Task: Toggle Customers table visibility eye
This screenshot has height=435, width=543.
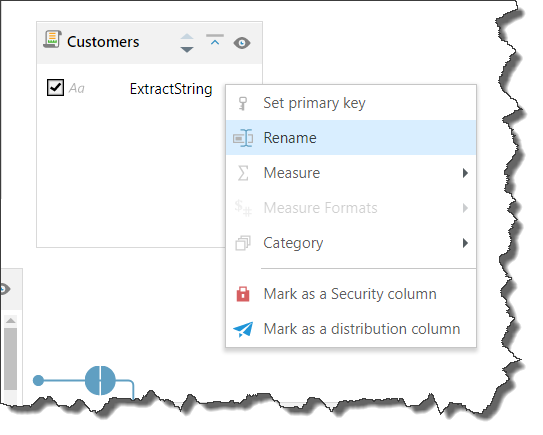Action: click(x=242, y=43)
